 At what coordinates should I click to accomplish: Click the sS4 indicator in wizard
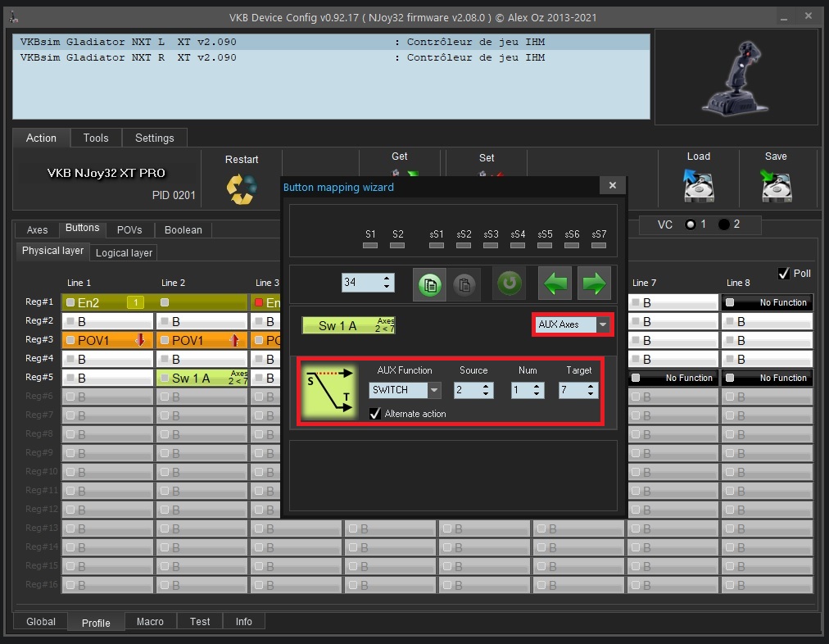pos(518,245)
